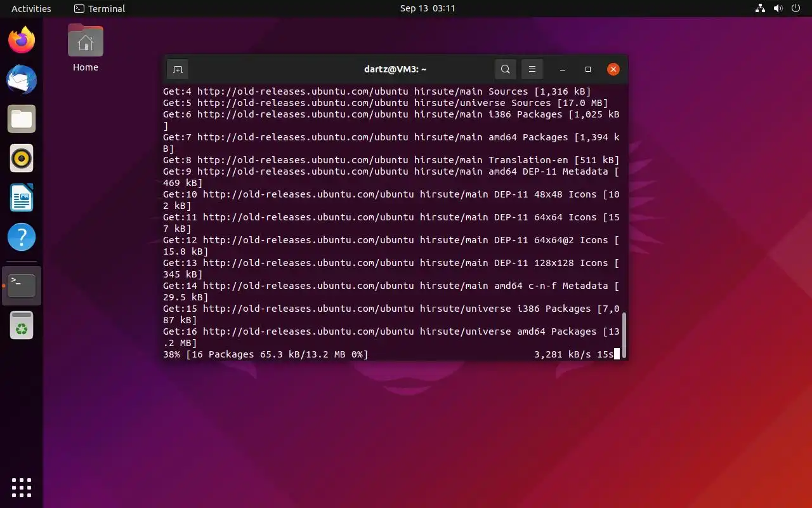Click the Get:14 c-n-f Metadata line
This screenshot has width=812, height=508.
[x=391, y=291]
